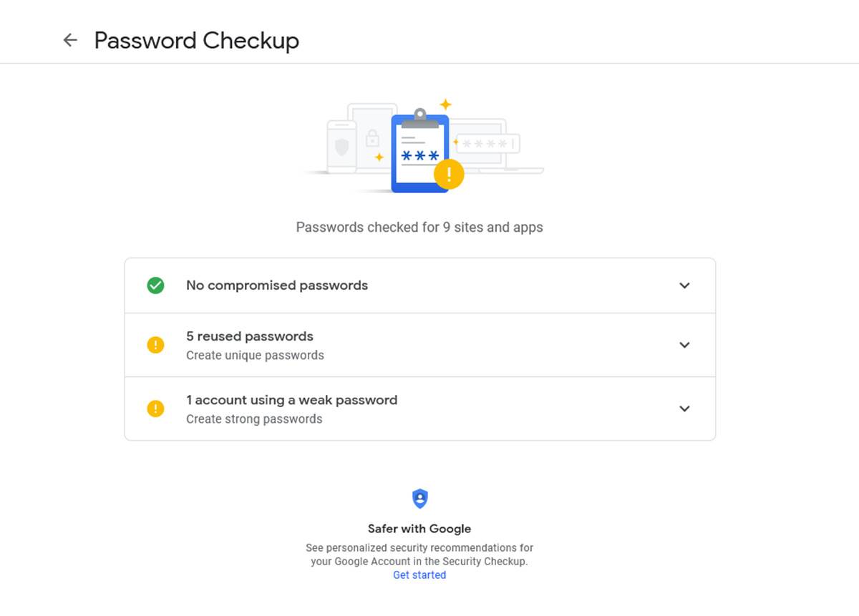859x616 pixels.
Task: Click the yellow warning icon next to reused passwords
Action: pos(155,345)
